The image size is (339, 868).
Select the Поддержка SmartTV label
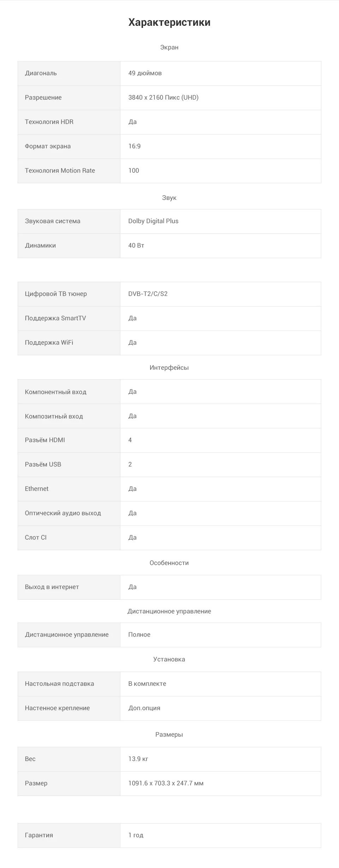tap(55, 318)
